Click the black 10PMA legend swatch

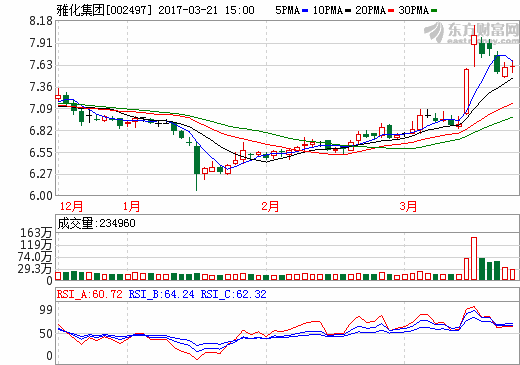pyautogui.click(x=348, y=11)
